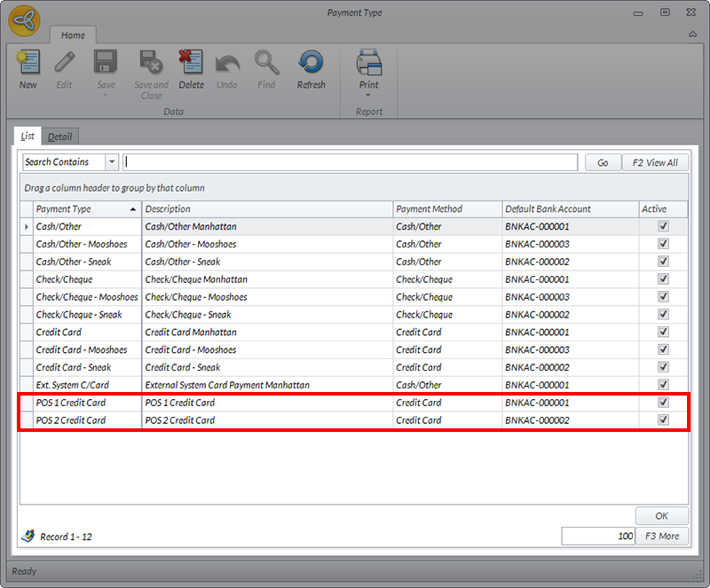This screenshot has width=710, height=588.
Task: Switch to the Detail tab
Action: click(60, 137)
